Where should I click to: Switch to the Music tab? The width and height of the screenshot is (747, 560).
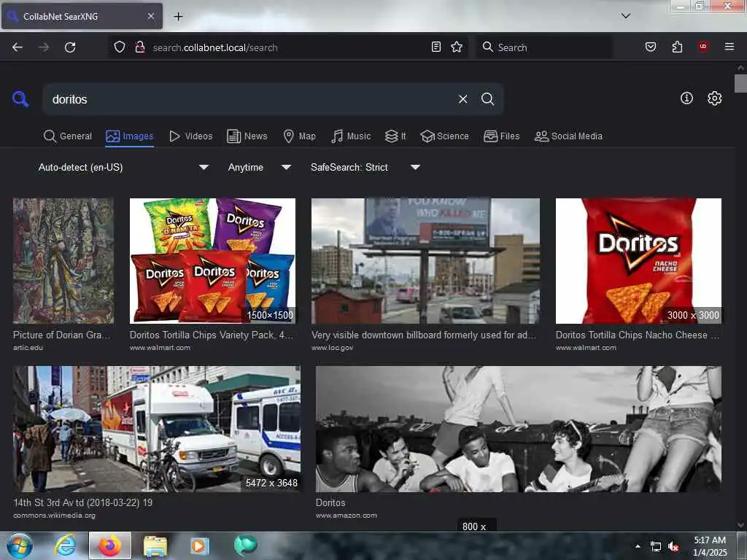tap(351, 136)
